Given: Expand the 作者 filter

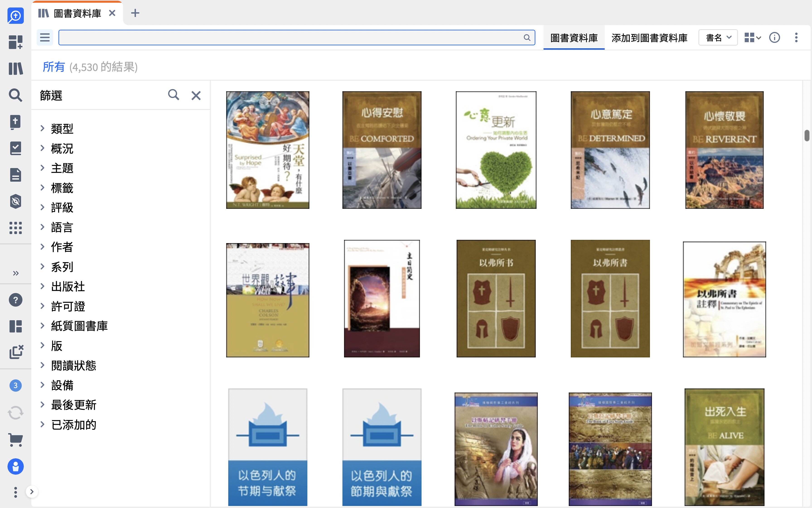Looking at the screenshot, I should (42, 247).
